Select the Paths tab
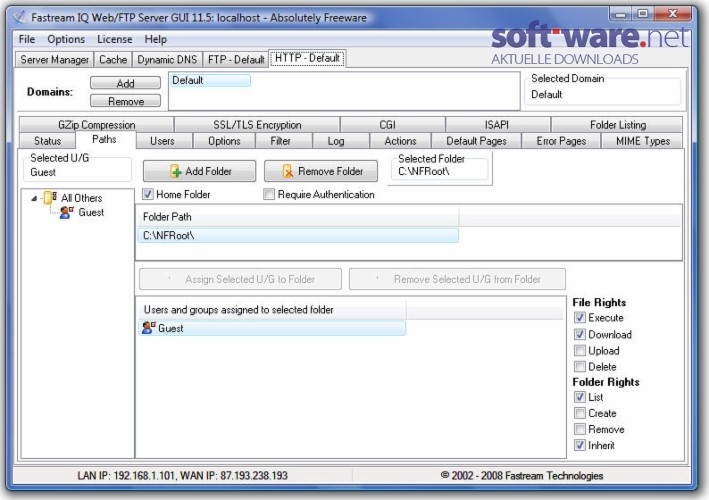The width and height of the screenshot is (709, 500). (104, 139)
